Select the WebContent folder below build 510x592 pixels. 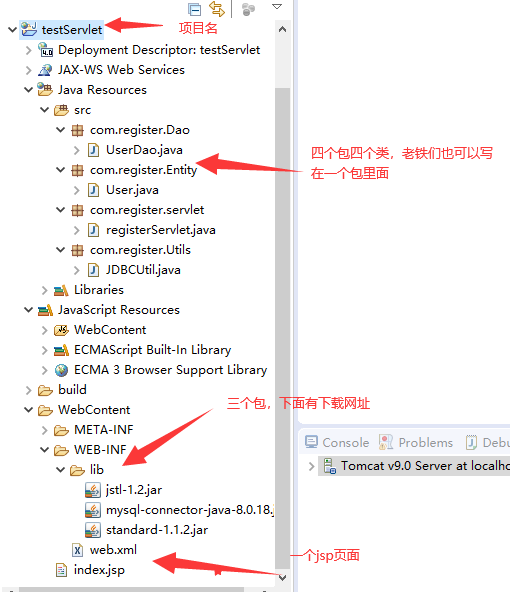[94, 410]
